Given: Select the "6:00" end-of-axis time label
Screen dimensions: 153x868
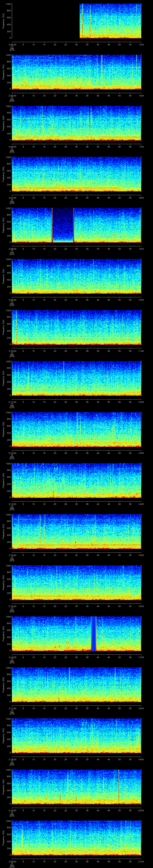Looking at the screenshot, I should click(141, 96).
